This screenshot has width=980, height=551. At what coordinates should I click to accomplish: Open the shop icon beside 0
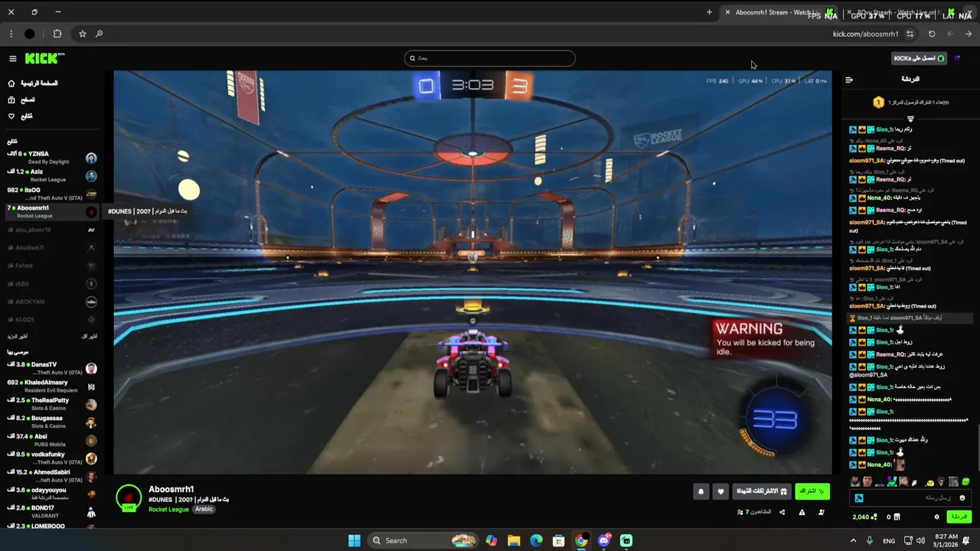[897, 517]
